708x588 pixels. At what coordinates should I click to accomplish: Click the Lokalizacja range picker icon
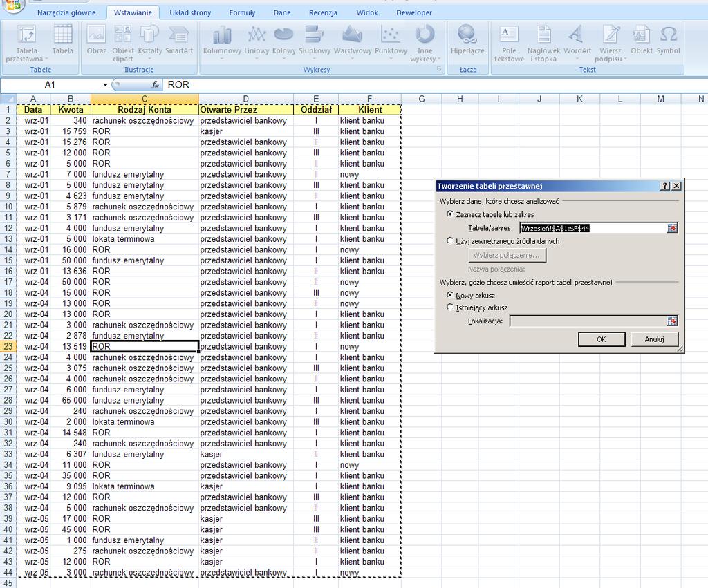[672, 321]
